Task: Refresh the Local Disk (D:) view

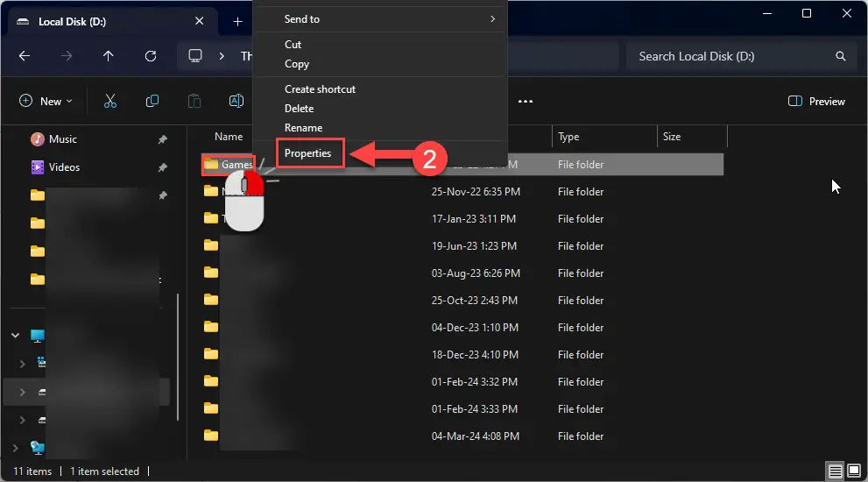Action: click(151, 56)
